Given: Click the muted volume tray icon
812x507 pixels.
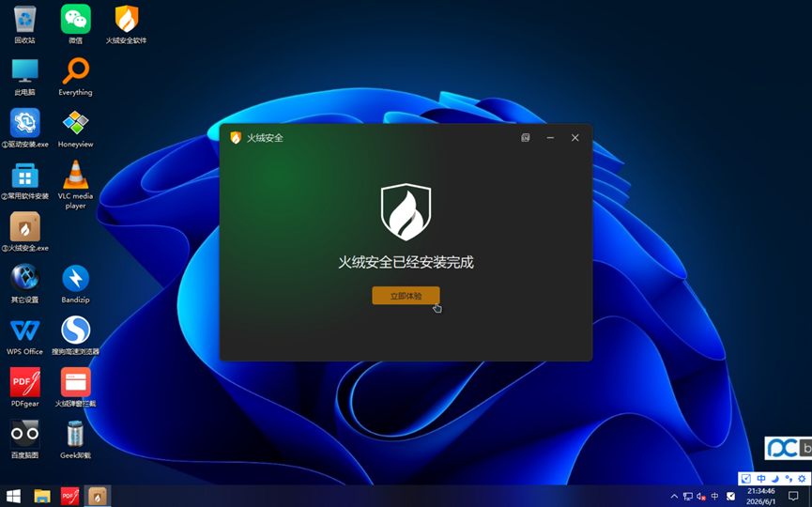Looking at the screenshot, I should tap(701, 496).
